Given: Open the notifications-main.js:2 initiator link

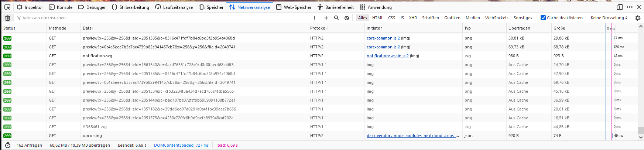Looking at the screenshot, I should [x=387, y=56].
